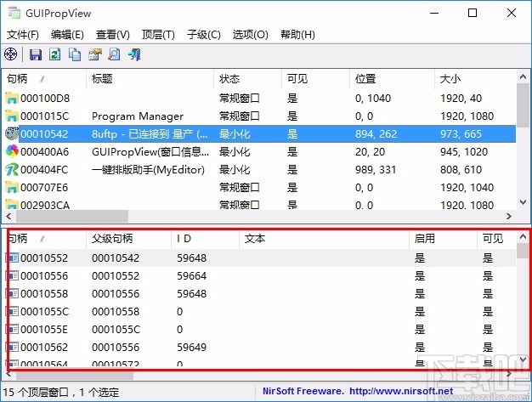Image resolution: width=532 pixels, height=402 pixels.
Task: Click the refresh toolbar icon
Action: 55,54
